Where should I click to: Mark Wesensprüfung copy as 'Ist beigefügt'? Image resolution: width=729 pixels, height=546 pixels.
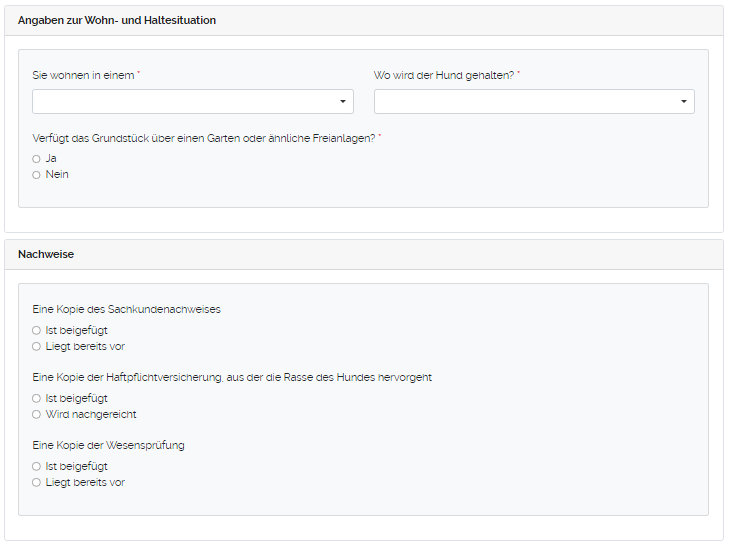point(37,466)
